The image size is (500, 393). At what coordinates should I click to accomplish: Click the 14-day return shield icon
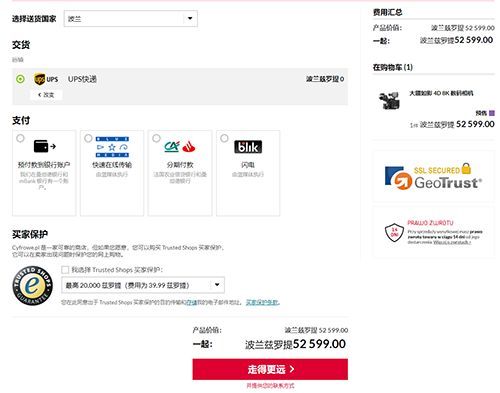pyautogui.click(x=394, y=232)
